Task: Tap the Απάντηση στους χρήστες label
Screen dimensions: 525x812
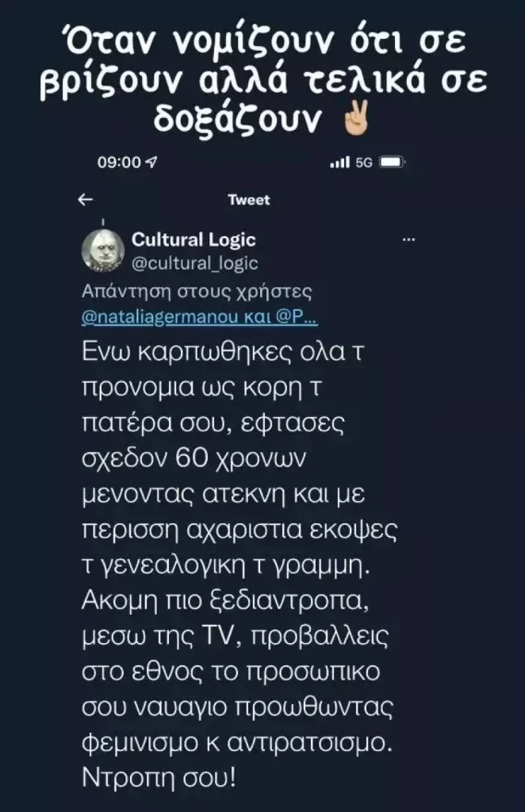Action: (197, 292)
